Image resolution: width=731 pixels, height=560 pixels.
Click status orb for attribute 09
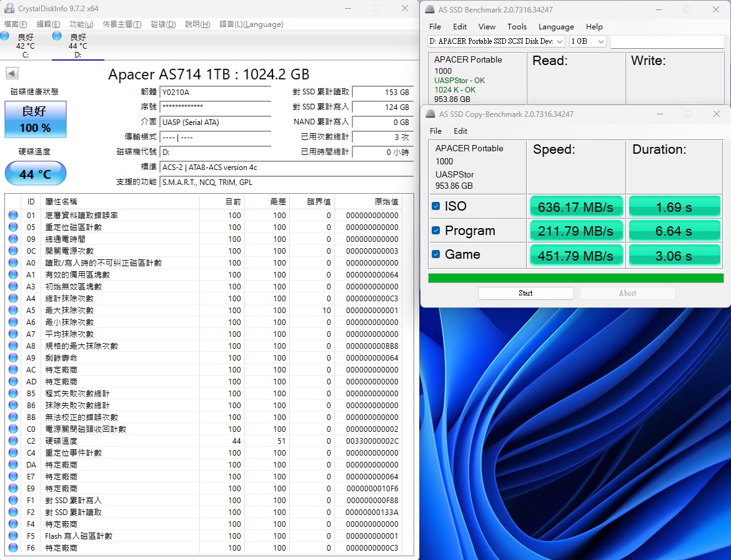[x=13, y=239]
